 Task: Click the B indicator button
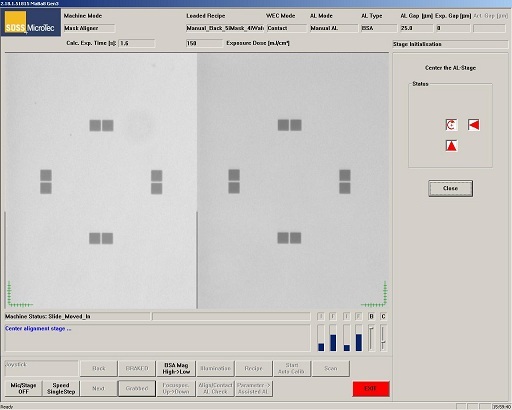[x=371, y=316]
